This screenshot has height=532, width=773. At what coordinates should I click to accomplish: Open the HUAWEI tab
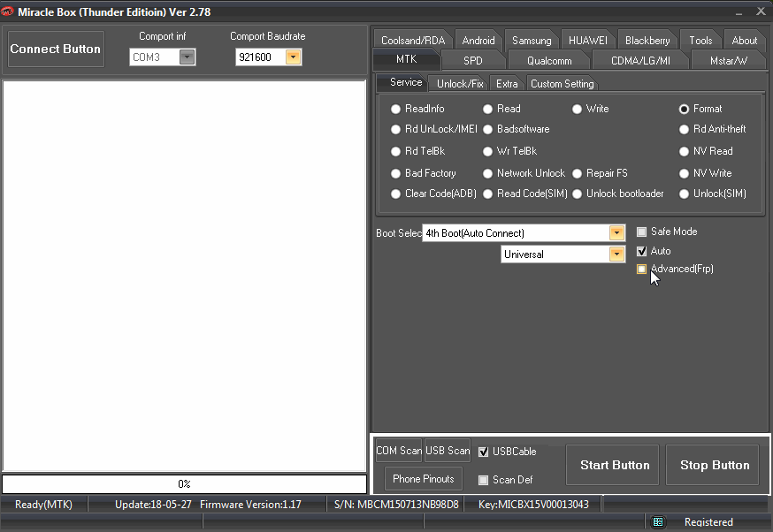[588, 41]
